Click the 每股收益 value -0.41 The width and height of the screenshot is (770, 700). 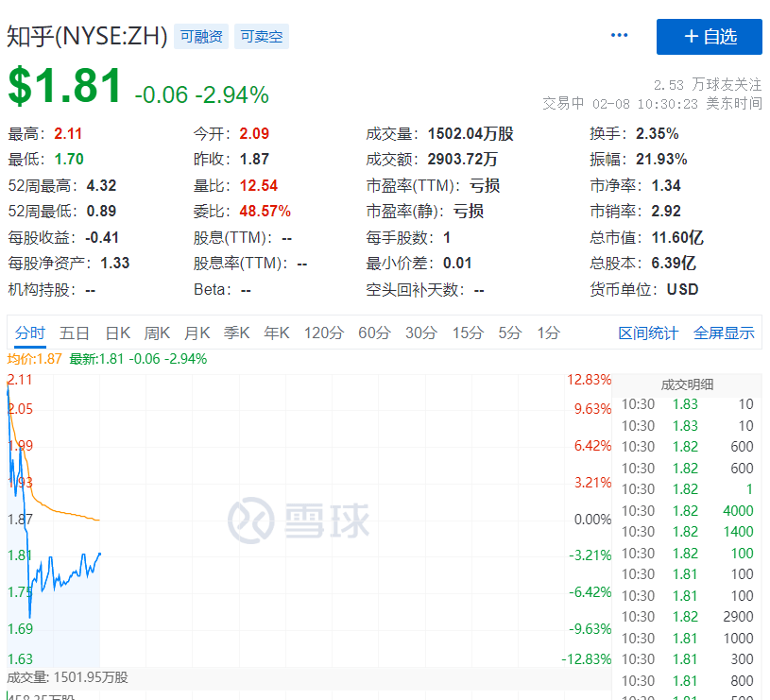102,238
